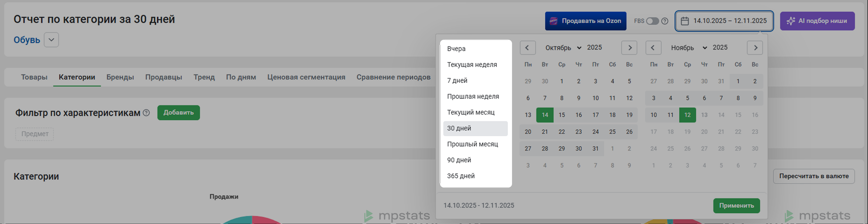
Task: Toggle the FBS switch
Action: point(652,21)
